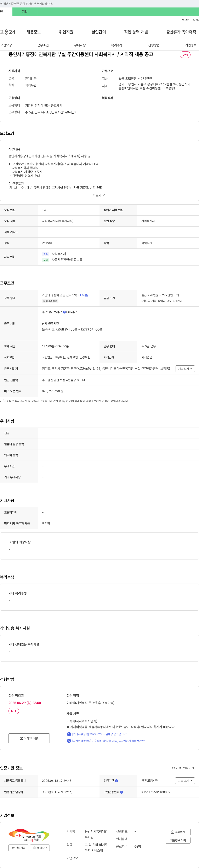Image resolution: width=199 pixels, height=868 pixels.
Task: Jump to 복리후생 section tab
Action: 117,45
